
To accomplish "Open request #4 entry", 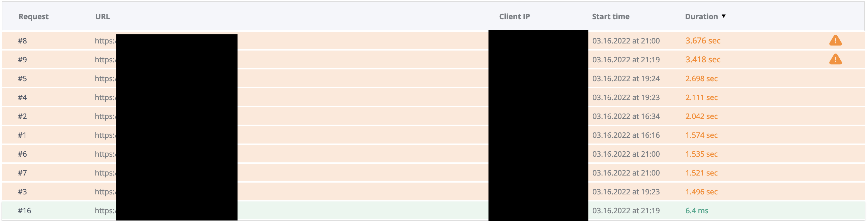I will (433, 97).
